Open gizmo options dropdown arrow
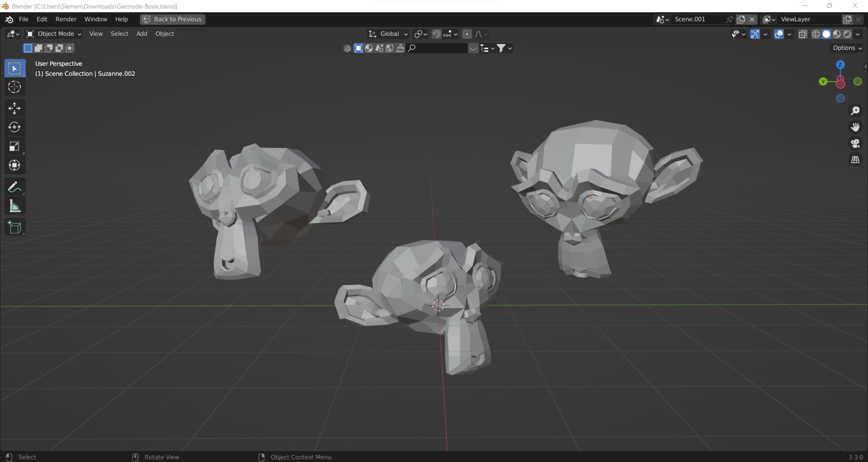 765,34
